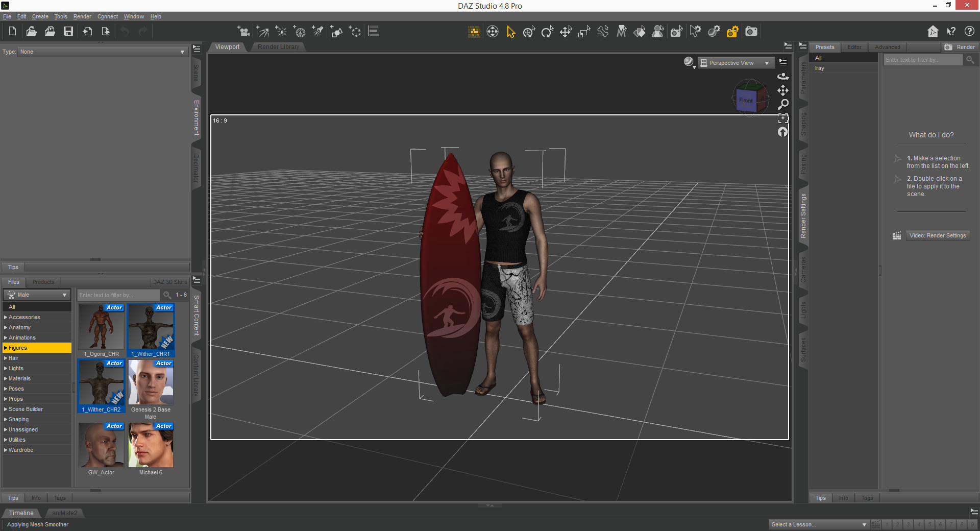The image size is (980, 531).
Task: Switch to the Products tab
Action: (x=43, y=282)
